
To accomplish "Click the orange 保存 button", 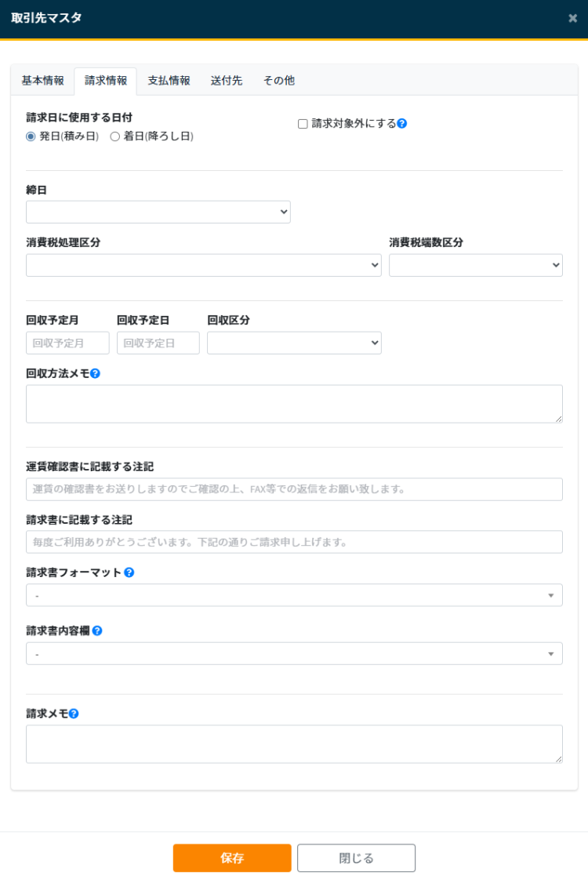I will coord(232,858).
